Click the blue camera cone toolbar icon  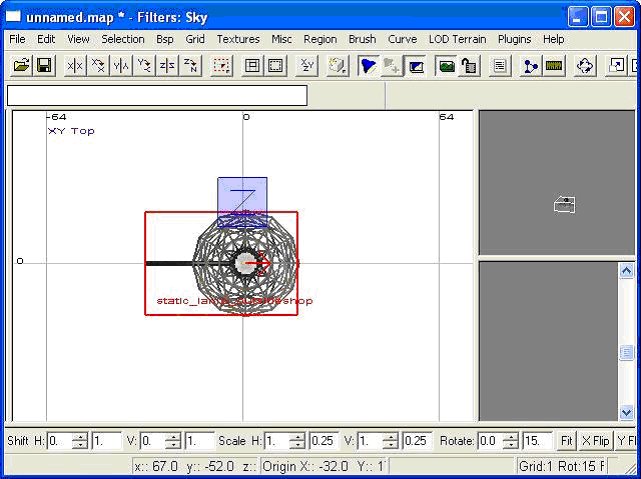369,66
